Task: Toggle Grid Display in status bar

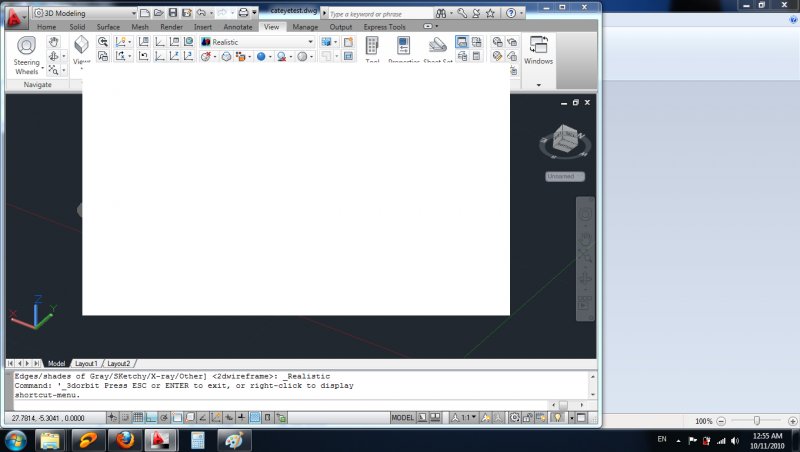Action: click(x=138, y=418)
